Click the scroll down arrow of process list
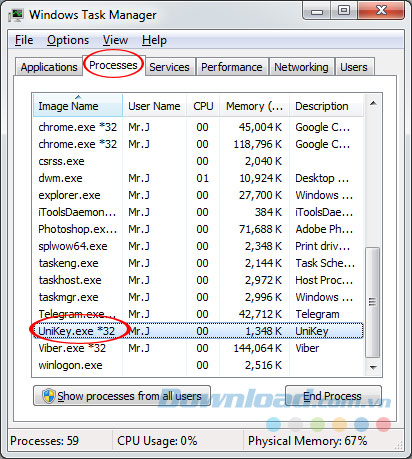Image resolution: width=412 pixels, height=459 pixels. tap(373, 367)
